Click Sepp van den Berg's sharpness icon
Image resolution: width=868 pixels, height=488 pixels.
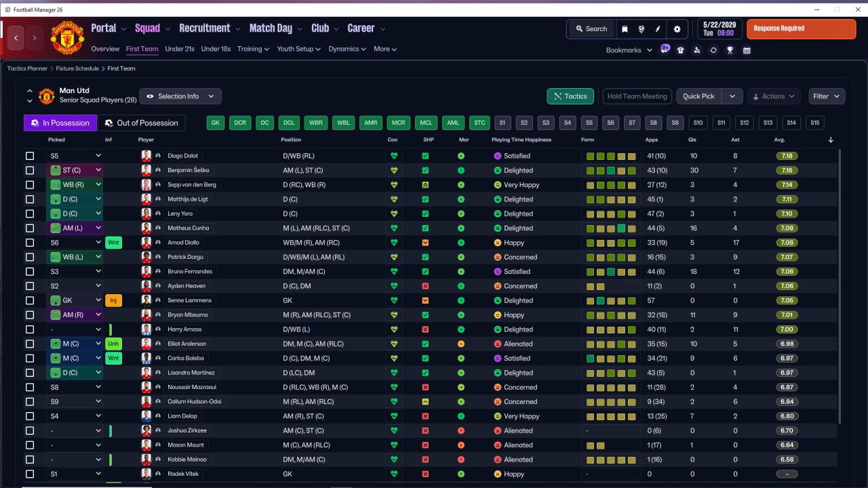pyautogui.click(x=425, y=185)
